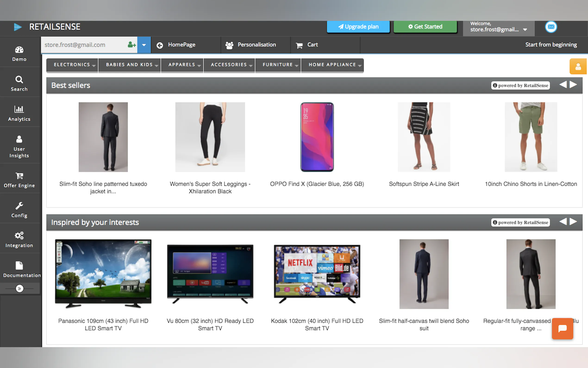Click Softspun Stripe A-Line Skirt title
Viewport: 588px width, 368px height.
click(x=424, y=184)
